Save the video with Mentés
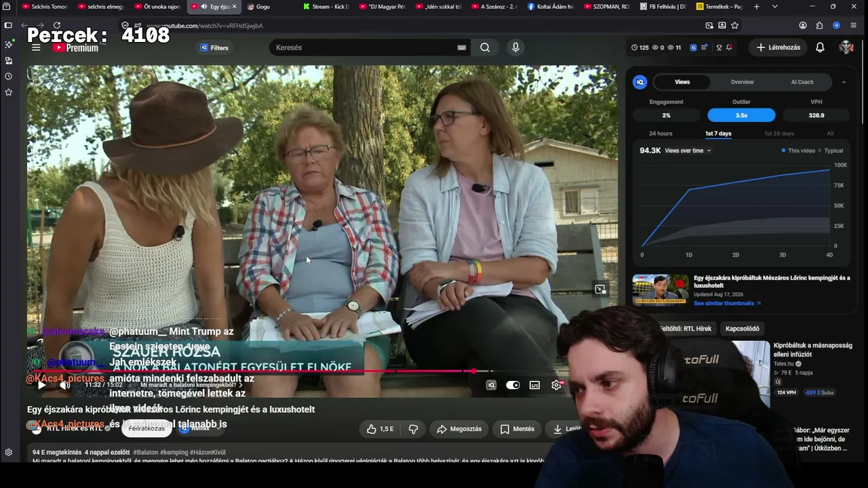 tap(517, 429)
